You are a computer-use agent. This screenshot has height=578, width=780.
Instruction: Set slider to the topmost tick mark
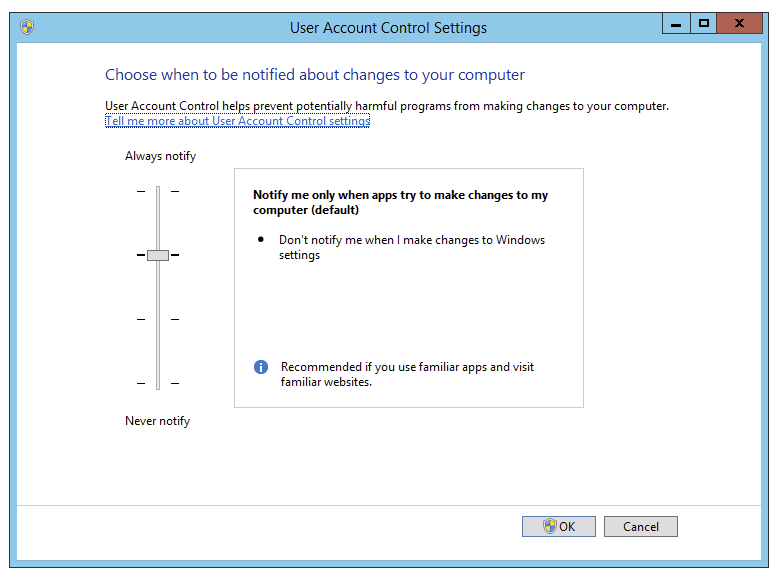click(158, 191)
